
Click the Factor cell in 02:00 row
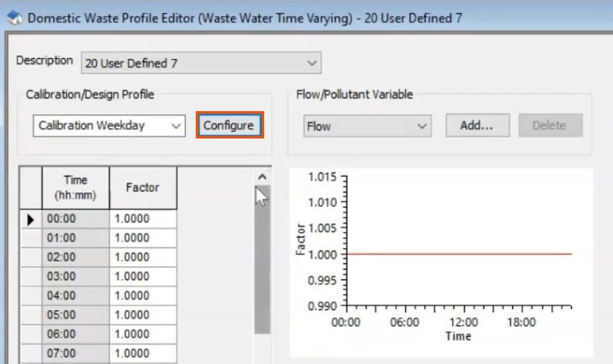(143, 257)
